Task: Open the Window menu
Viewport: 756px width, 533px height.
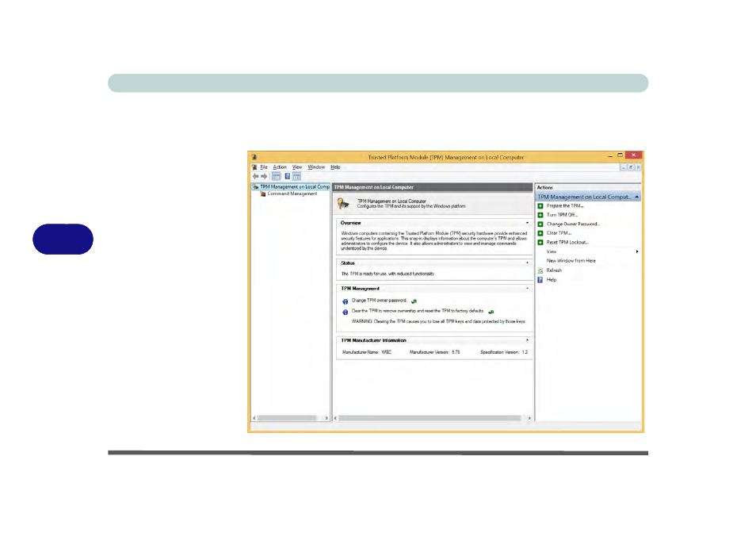Action: (x=316, y=167)
